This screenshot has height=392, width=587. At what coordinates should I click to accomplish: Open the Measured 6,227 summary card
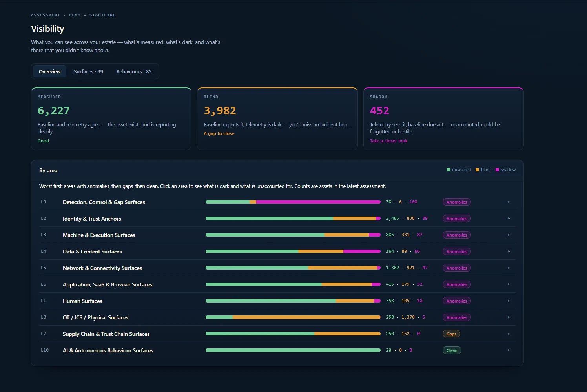pyautogui.click(x=111, y=119)
